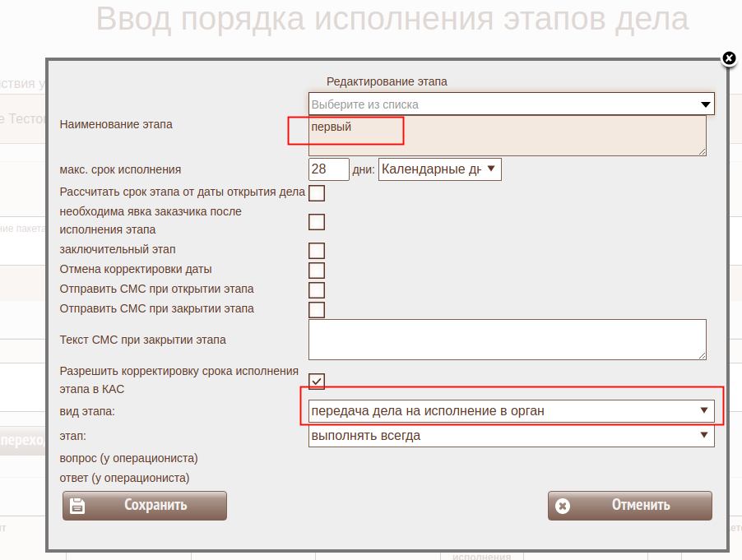Viewport: 742px width, 560px height.
Task: Check 'Отправить СМС при закрытии этапа'
Action: (317, 310)
